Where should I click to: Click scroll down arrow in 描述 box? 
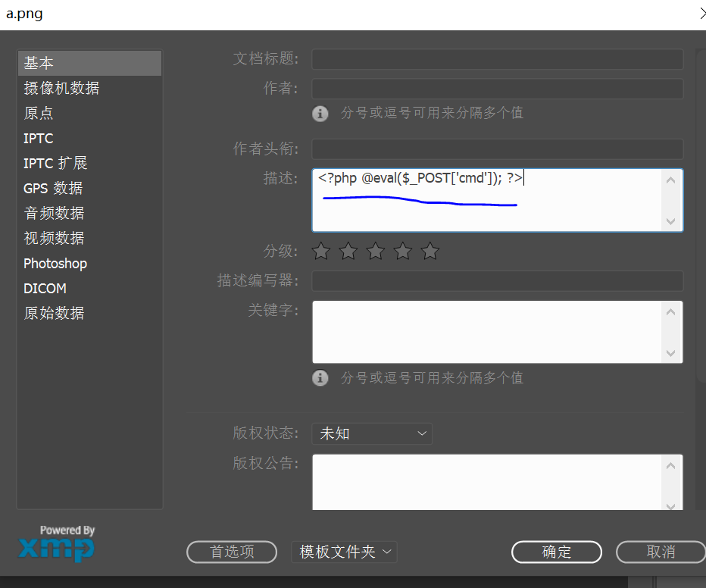point(671,221)
